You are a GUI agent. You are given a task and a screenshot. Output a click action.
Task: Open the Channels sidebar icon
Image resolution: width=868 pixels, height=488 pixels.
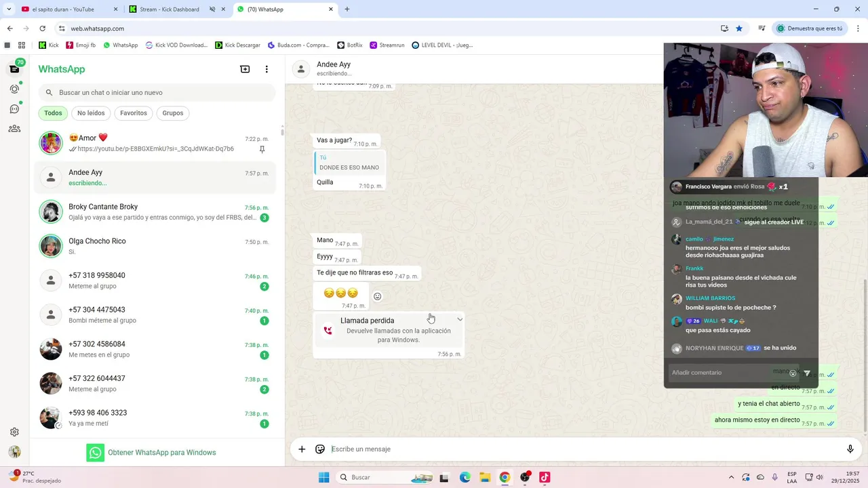coord(14,108)
